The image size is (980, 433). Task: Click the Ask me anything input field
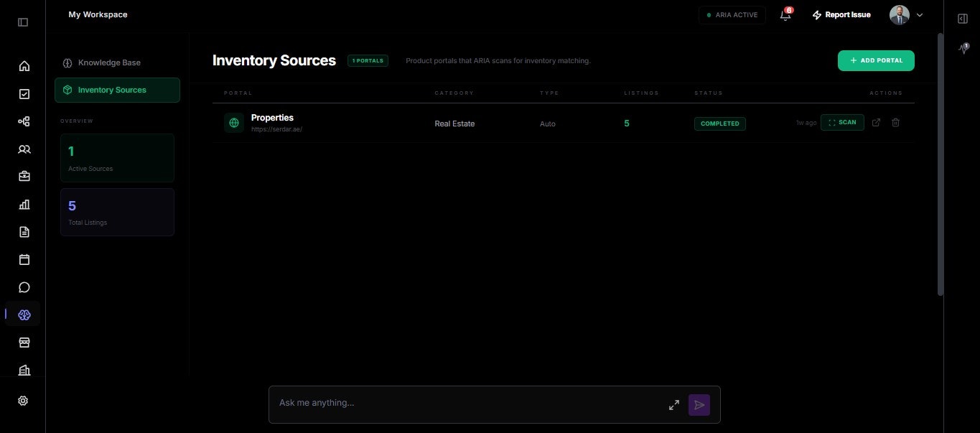(467, 402)
